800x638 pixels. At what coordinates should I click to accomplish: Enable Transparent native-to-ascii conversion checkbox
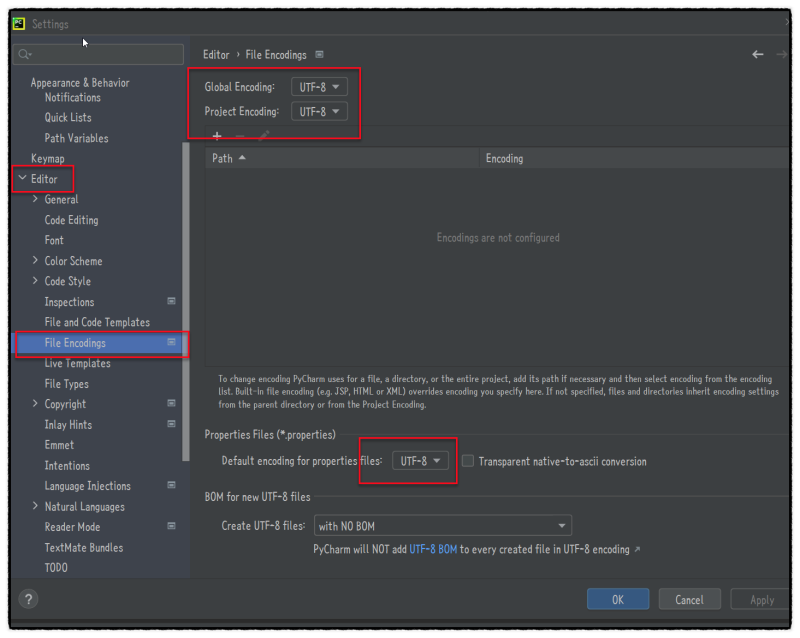pyautogui.click(x=468, y=461)
